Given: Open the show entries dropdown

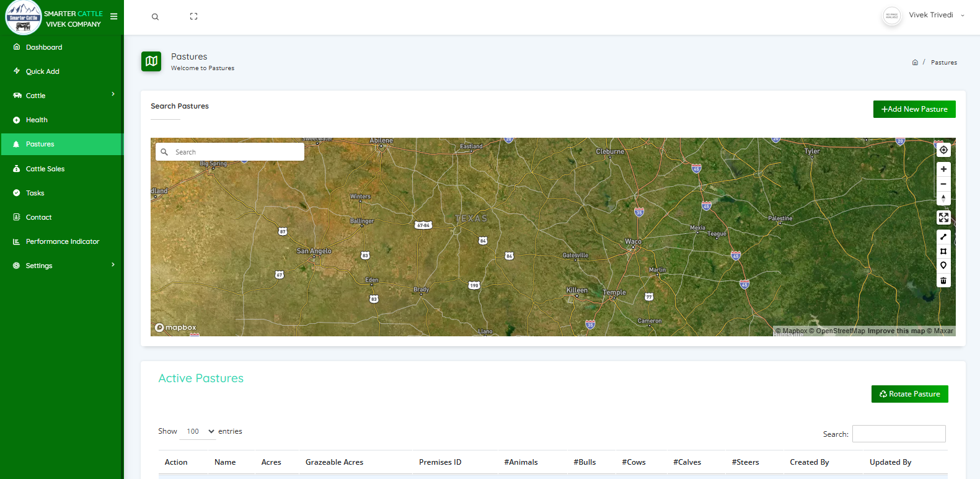Looking at the screenshot, I should pyautogui.click(x=198, y=431).
